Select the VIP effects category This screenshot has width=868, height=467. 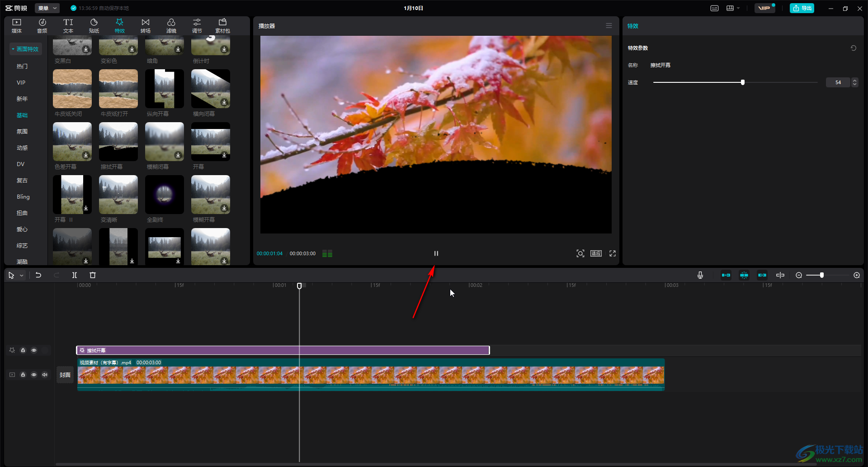point(21,82)
